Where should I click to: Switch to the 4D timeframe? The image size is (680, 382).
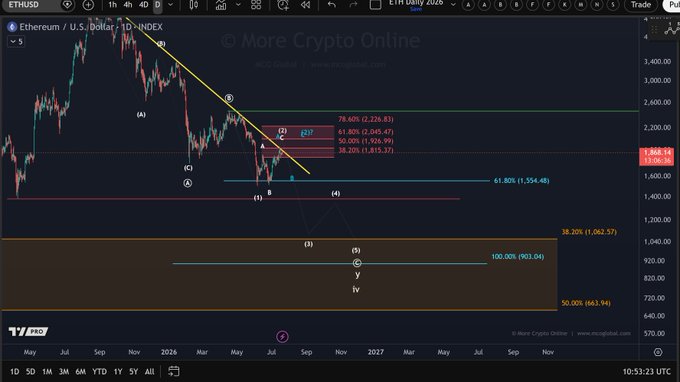pos(144,5)
